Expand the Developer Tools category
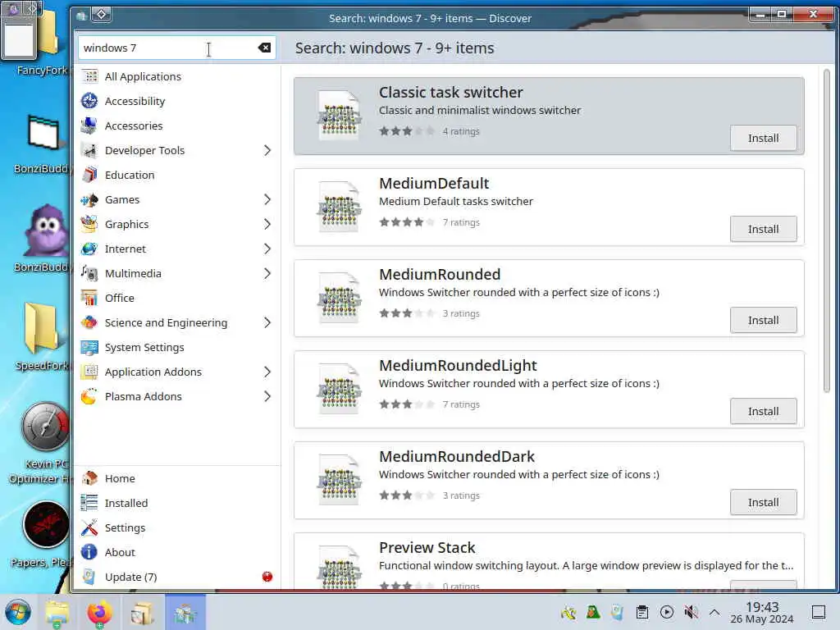 pyautogui.click(x=267, y=151)
